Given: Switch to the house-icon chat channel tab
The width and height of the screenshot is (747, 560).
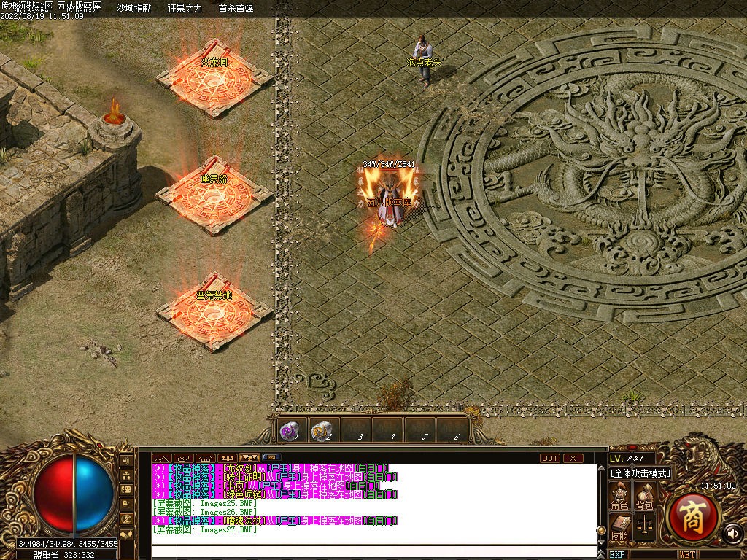Looking at the screenshot, I should pyautogui.click(x=205, y=458).
